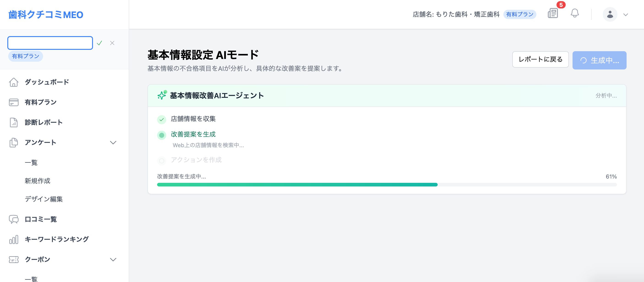Image resolution: width=644 pixels, height=282 pixels.
Task: Click the completed 店舗情報を収集 step checkmark
Action: 162,120
